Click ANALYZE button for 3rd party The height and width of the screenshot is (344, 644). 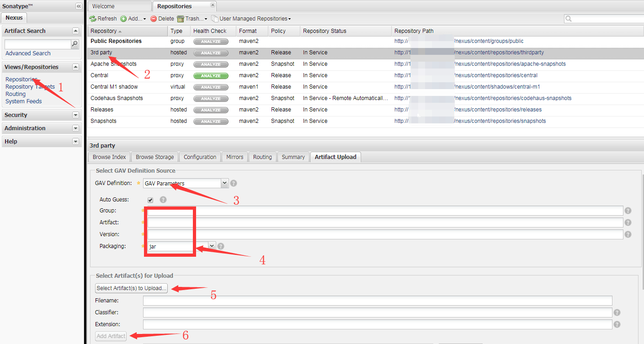[211, 53]
